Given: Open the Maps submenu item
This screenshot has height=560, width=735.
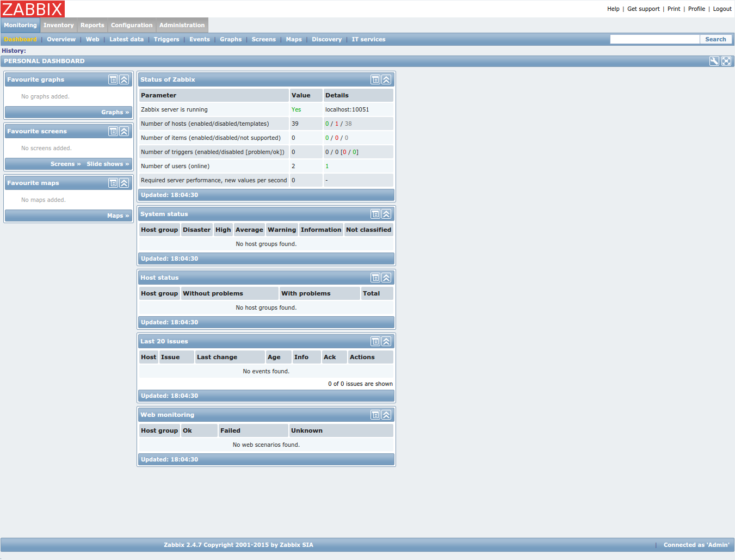Looking at the screenshot, I should 294,39.
